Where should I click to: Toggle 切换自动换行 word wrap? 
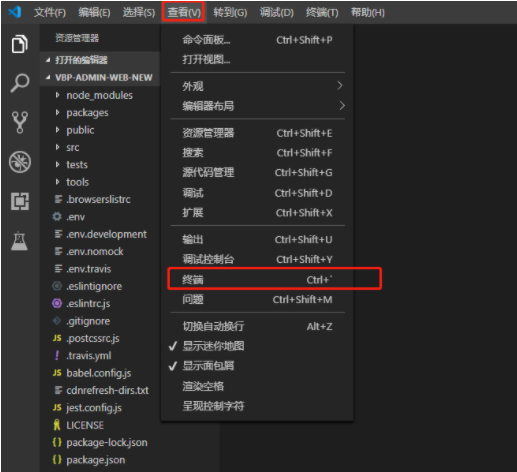click(x=257, y=326)
